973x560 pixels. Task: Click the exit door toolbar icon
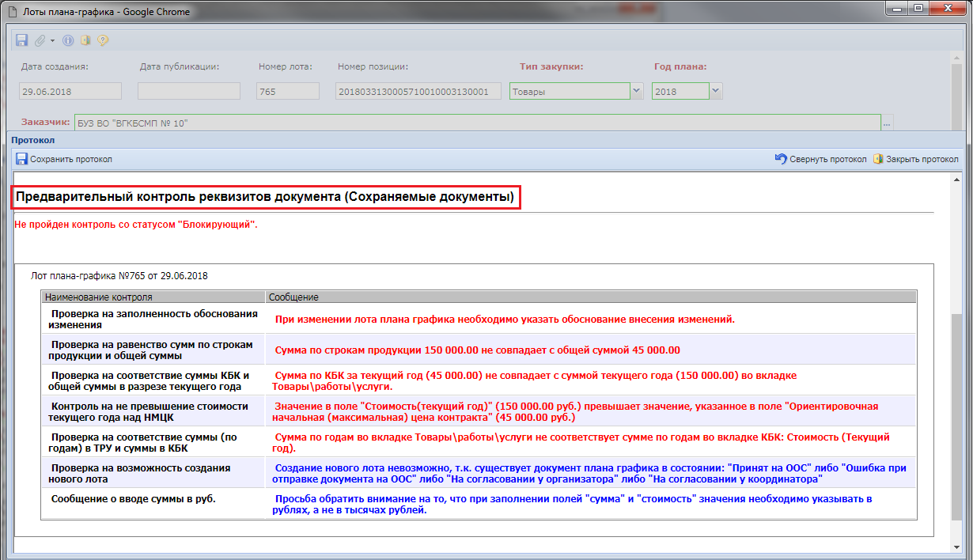(85, 40)
